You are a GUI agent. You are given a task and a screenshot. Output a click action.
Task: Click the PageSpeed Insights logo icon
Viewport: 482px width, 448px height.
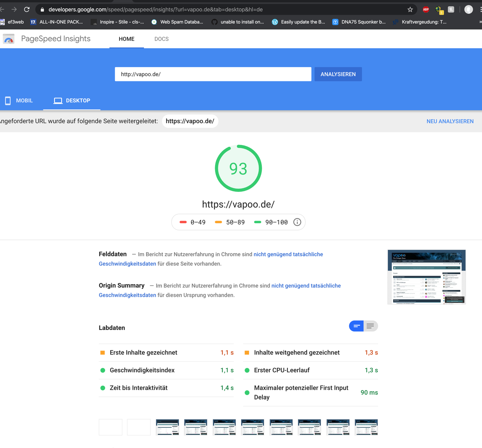point(9,39)
